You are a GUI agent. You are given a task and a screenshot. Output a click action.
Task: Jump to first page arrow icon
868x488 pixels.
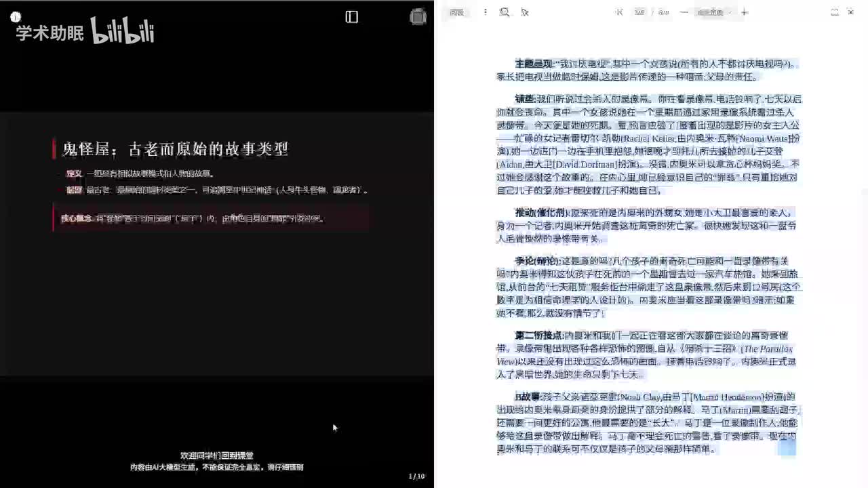[x=619, y=12]
